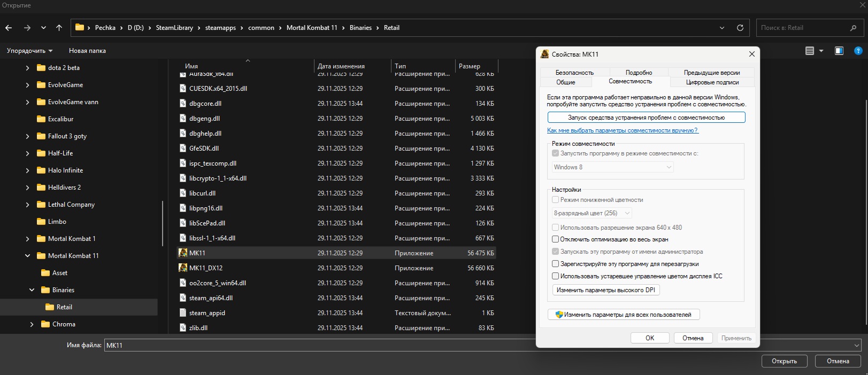Switch to the Безопасность tab
Image resolution: width=868 pixels, height=375 pixels.
574,72
